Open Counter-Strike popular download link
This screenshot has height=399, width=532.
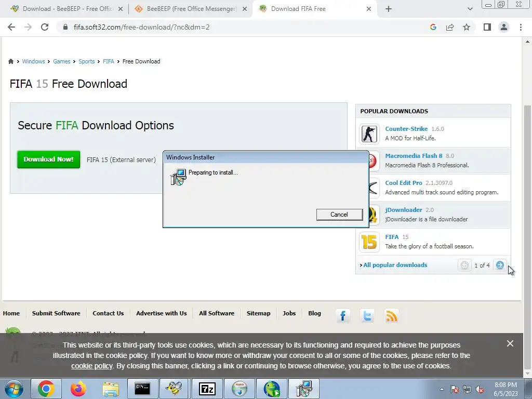click(406, 129)
